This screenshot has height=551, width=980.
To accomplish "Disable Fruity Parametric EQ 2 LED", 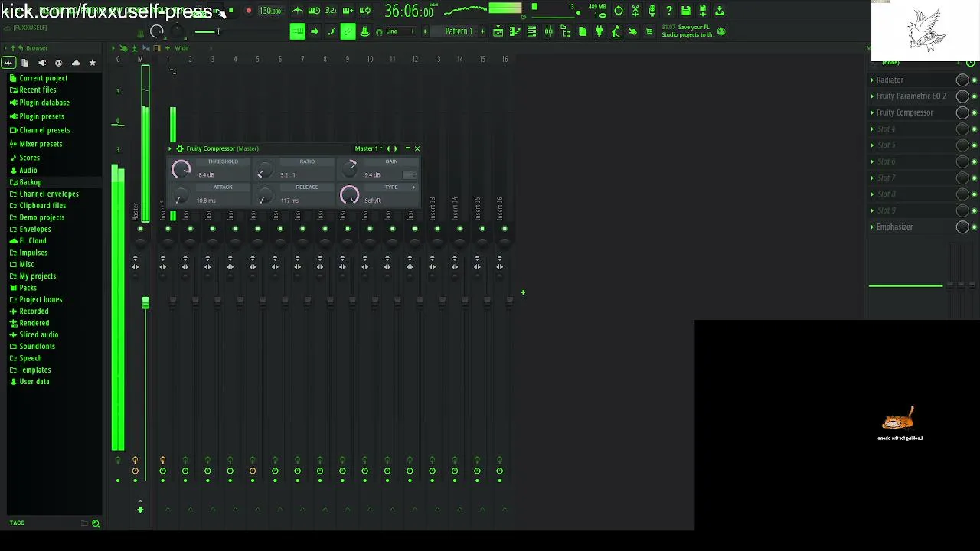I will point(974,96).
